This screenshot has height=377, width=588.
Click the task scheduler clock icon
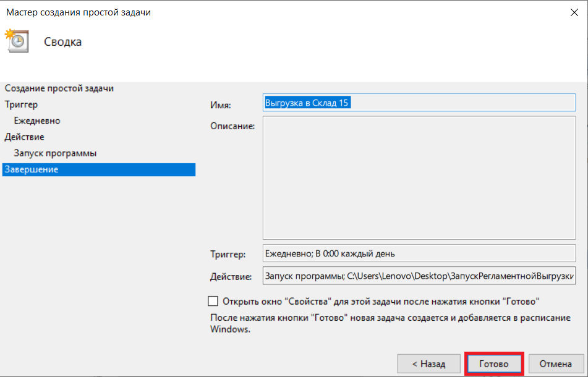pos(17,41)
